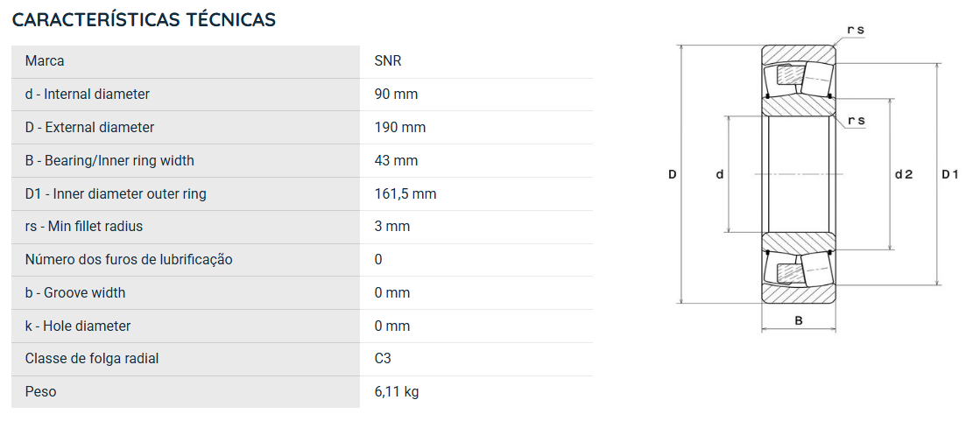Click the 90 mm value

point(396,95)
